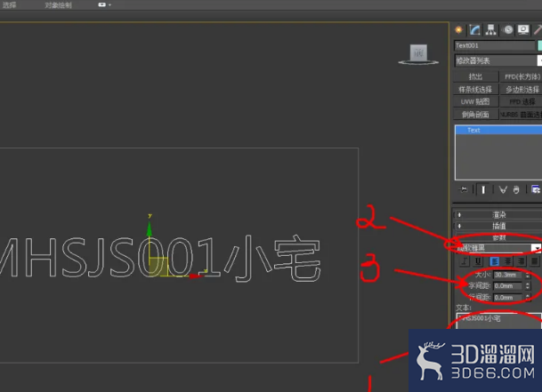Open the Motion panel icon

tap(508, 30)
